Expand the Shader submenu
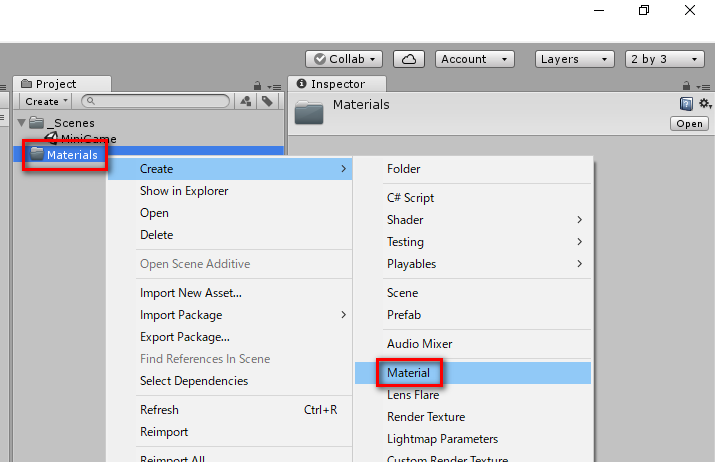The height and width of the screenshot is (462, 715). click(x=473, y=220)
